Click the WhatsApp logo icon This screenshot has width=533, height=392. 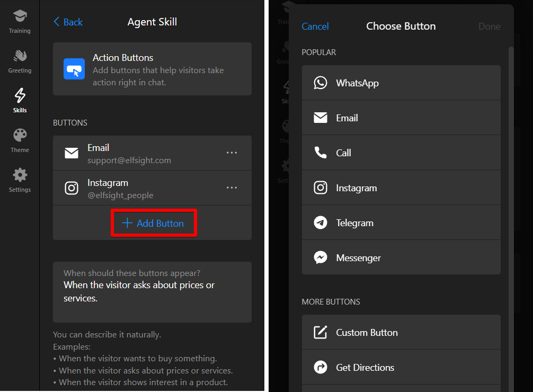(x=321, y=83)
